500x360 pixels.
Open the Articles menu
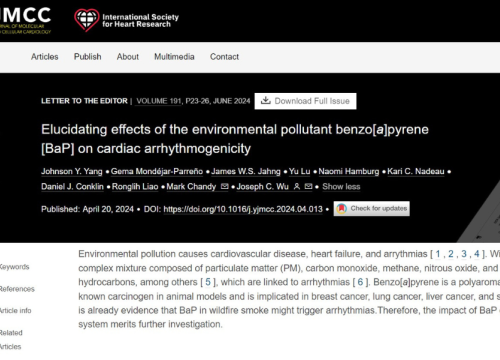(45, 57)
